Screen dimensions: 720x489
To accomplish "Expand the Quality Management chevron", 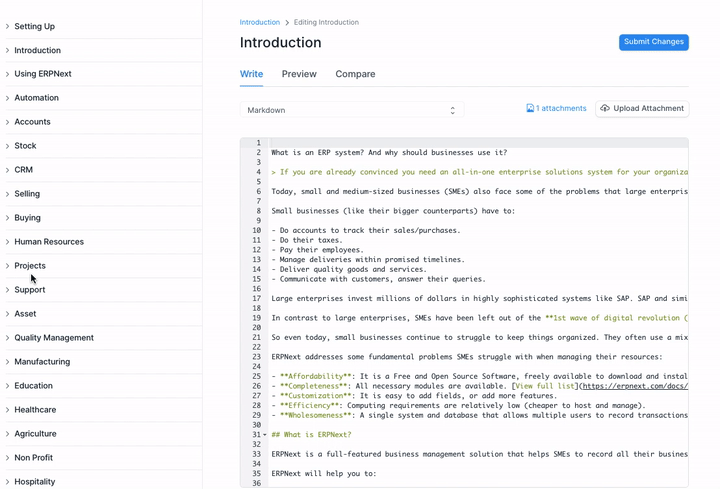I will point(7,338).
